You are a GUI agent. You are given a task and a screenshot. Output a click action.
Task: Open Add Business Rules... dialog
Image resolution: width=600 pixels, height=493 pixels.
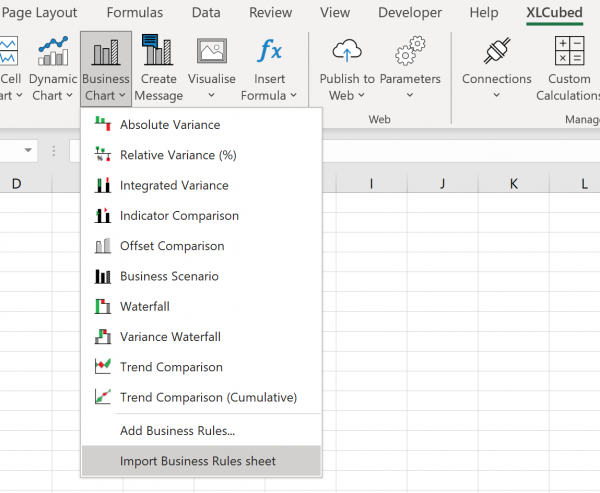[x=201, y=430]
